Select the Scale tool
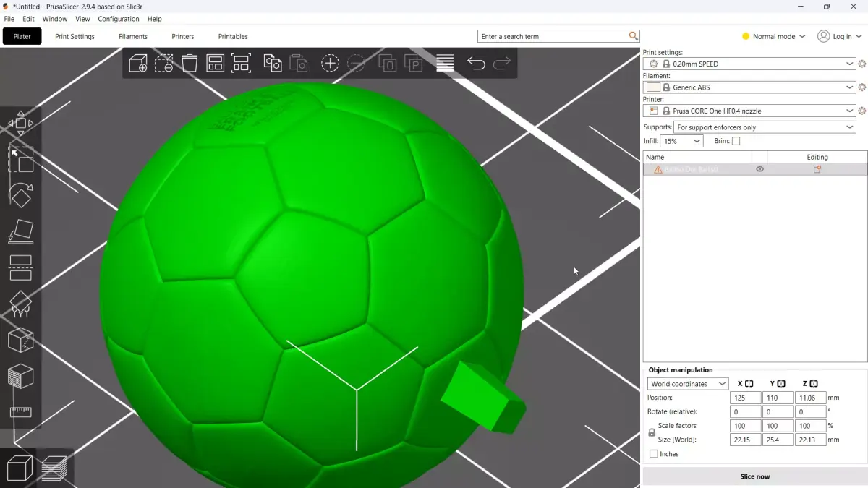This screenshot has width=868, height=488. pos(20,160)
